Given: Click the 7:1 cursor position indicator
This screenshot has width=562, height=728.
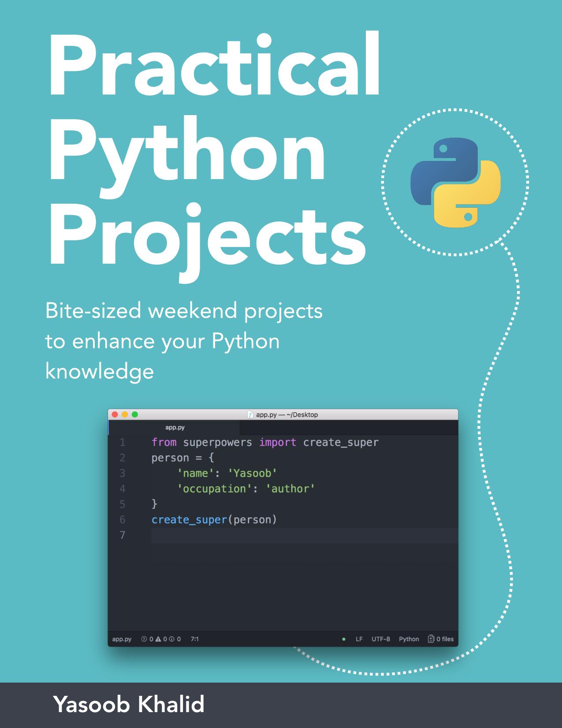Looking at the screenshot, I should (x=194, y=639).
